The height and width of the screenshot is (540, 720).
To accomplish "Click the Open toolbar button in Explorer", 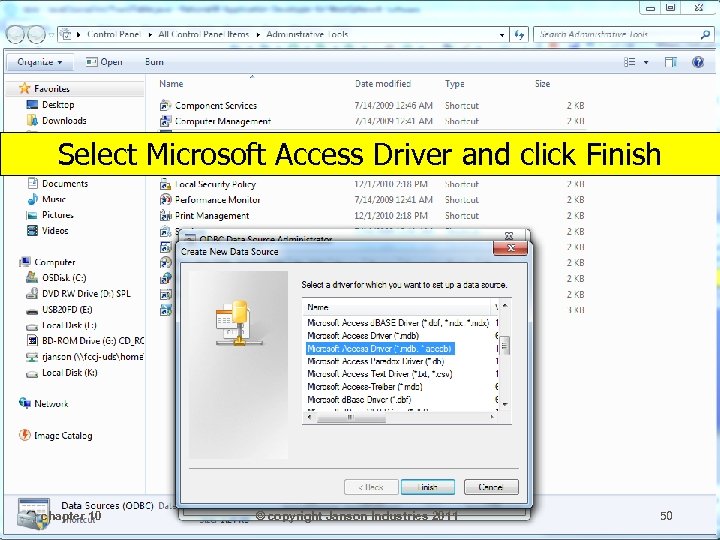I will tap(104, 62).
